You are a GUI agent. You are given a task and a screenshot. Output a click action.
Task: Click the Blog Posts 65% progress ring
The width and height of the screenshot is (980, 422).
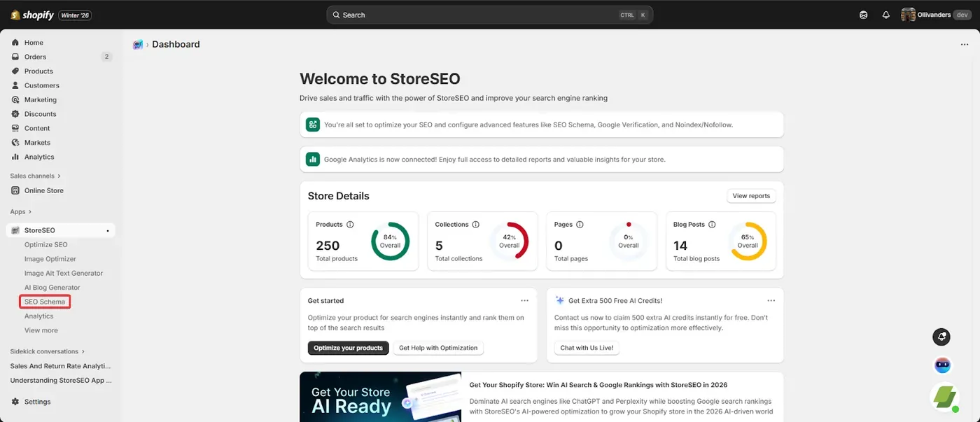pyautogui.click(x=748, y=241)
